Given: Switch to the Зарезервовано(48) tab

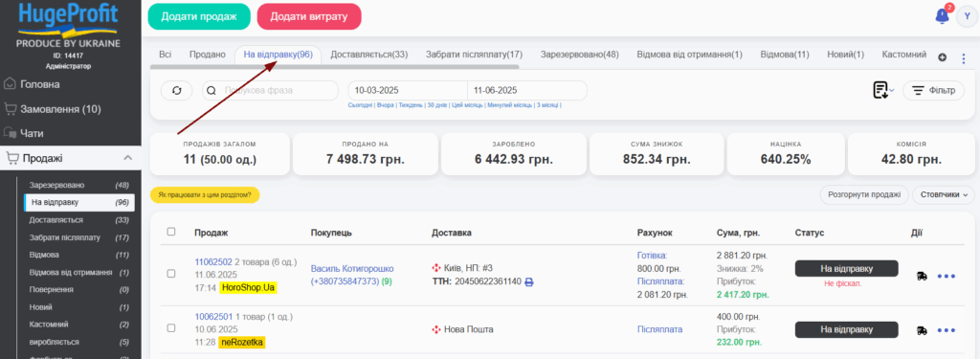Looking at the screenshot, I should click(579, 55).
